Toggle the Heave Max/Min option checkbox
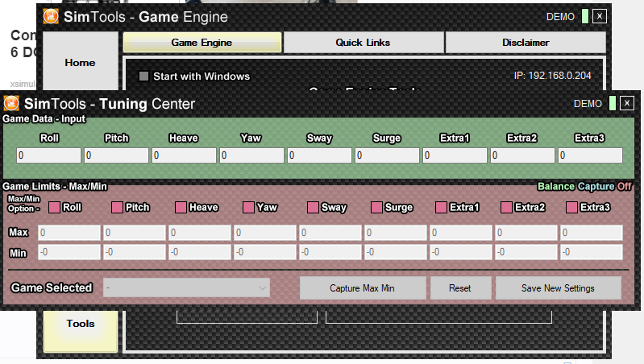644x364 pixels. pyautogui.click(x=181, y=207)
